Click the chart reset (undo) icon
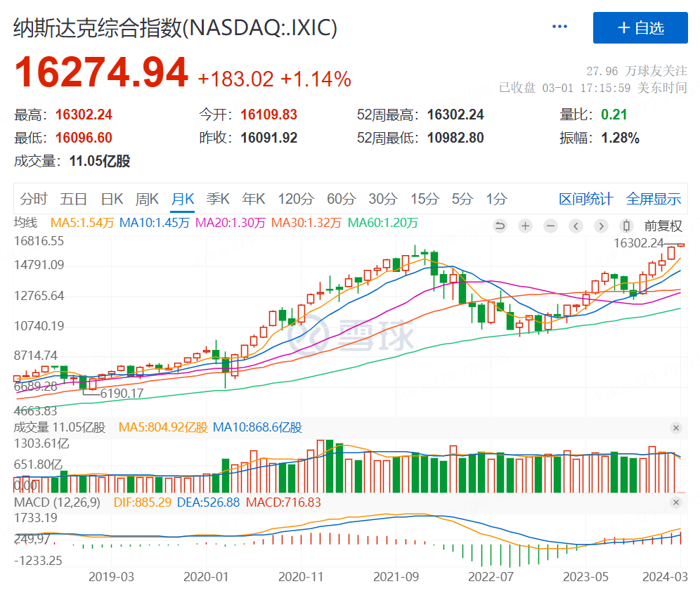Screen dimensions: 700x591 [500, 226]
